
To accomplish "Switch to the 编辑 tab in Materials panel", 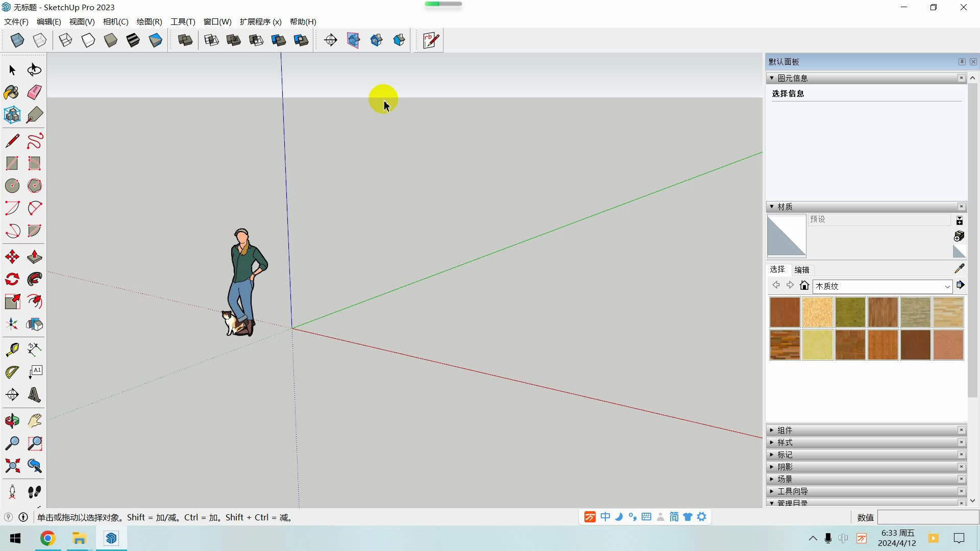I will (x=802, y=269).
